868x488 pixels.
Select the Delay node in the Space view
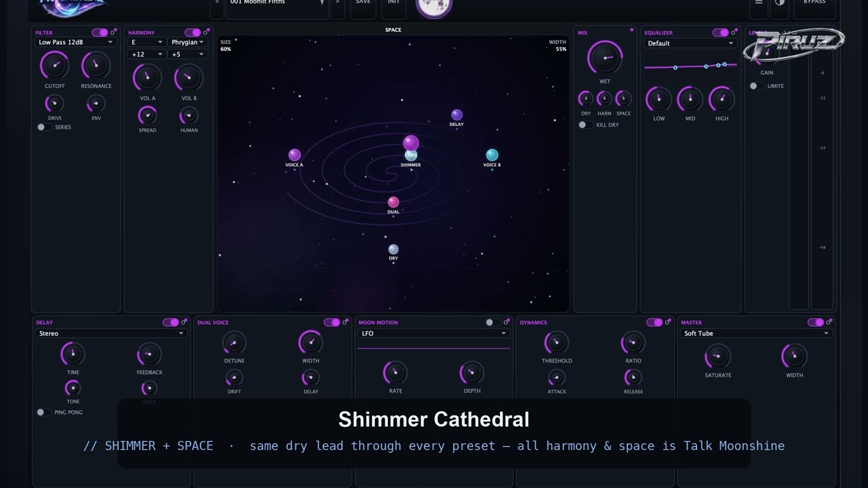456,115
